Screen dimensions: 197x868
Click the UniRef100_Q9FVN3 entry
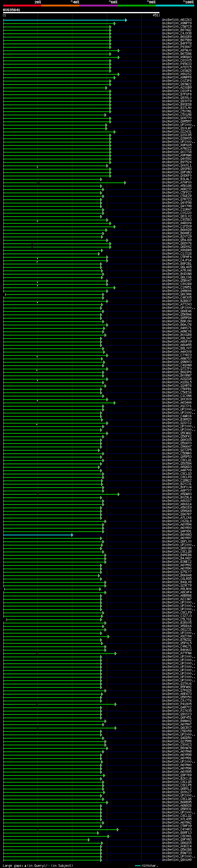[x=177, y=840]
